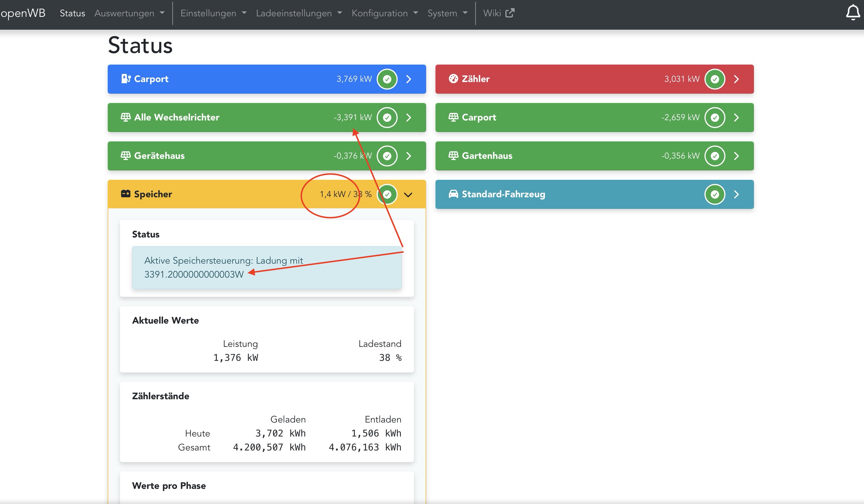Expand the Standard-Fahrzeug card chevron
864x504 pixels.
[x=736, y=194]
